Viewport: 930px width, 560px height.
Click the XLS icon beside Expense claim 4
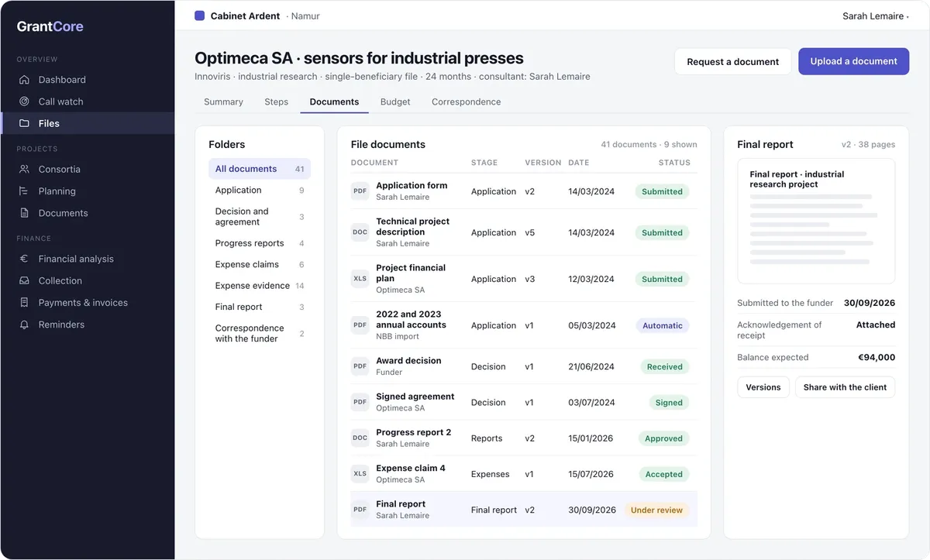tap(360, 474)
